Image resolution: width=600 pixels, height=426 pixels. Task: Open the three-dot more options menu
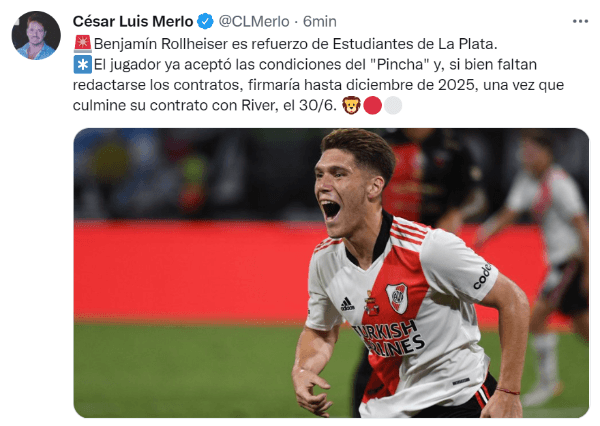pyautogui.click(x=580, y=21)
